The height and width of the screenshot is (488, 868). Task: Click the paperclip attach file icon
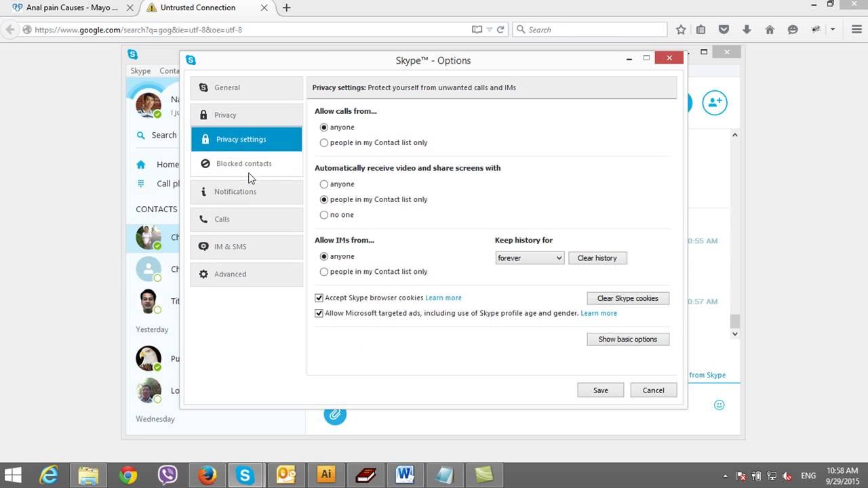point(334,414)
